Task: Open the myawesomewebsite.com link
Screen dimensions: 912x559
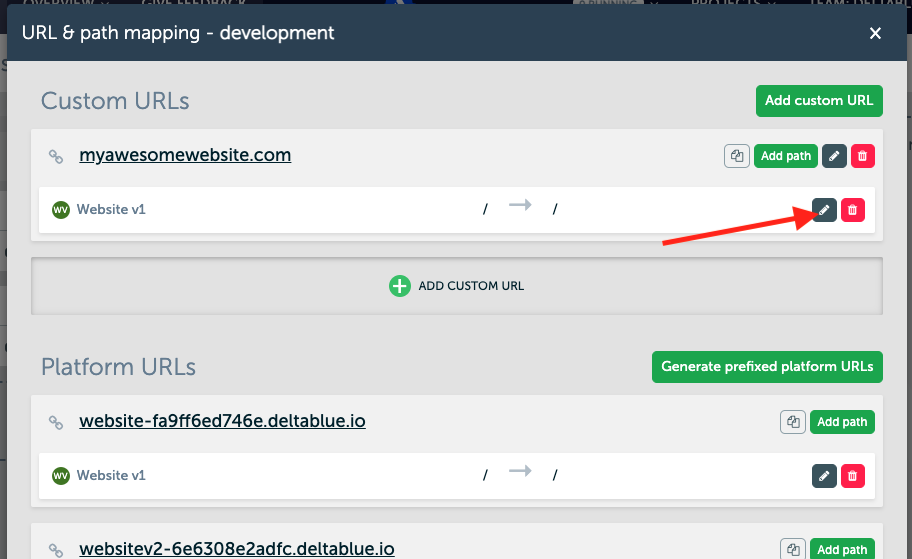Action: [185, 156]
